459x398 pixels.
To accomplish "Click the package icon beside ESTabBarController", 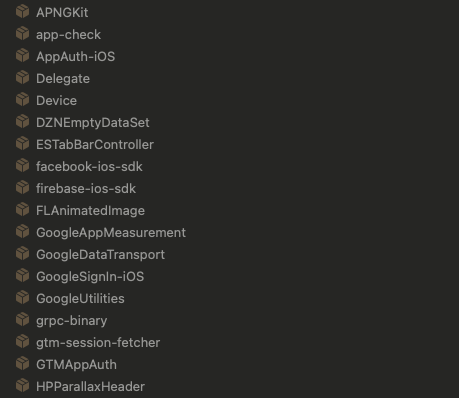I will [x=23, y=144].
